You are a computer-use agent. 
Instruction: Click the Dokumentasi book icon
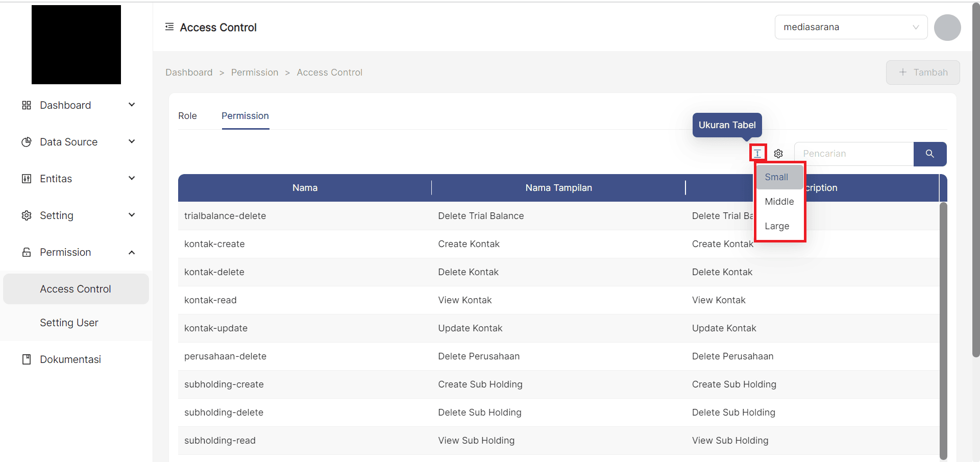tap(27, 359)
